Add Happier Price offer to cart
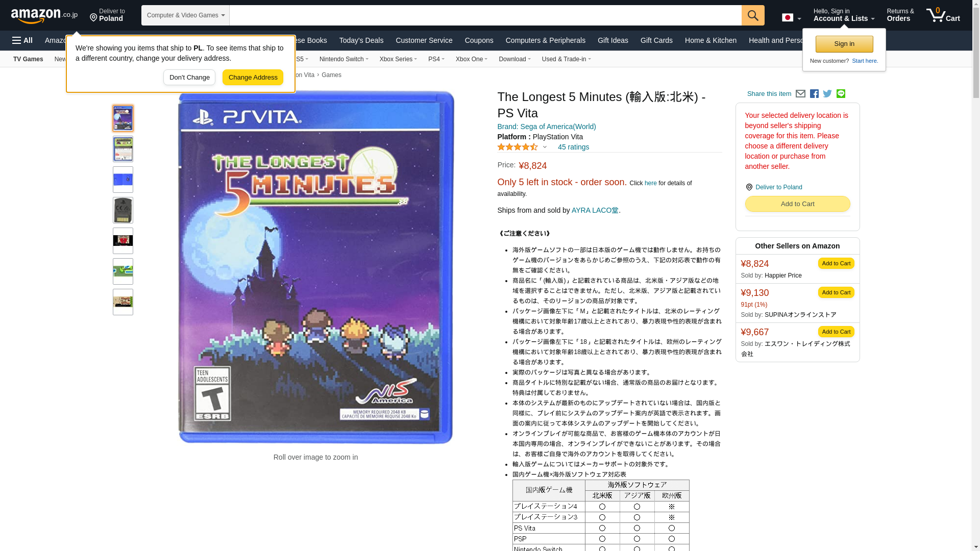This screenshot has height=551, width=980. [x=836, y=263]
